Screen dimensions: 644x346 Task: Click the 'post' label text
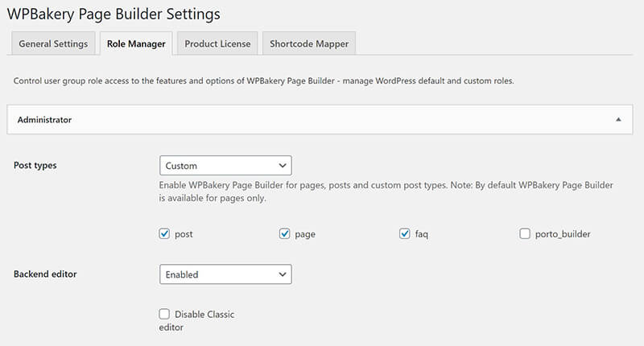pyautogui.click(x=184, y=234)
